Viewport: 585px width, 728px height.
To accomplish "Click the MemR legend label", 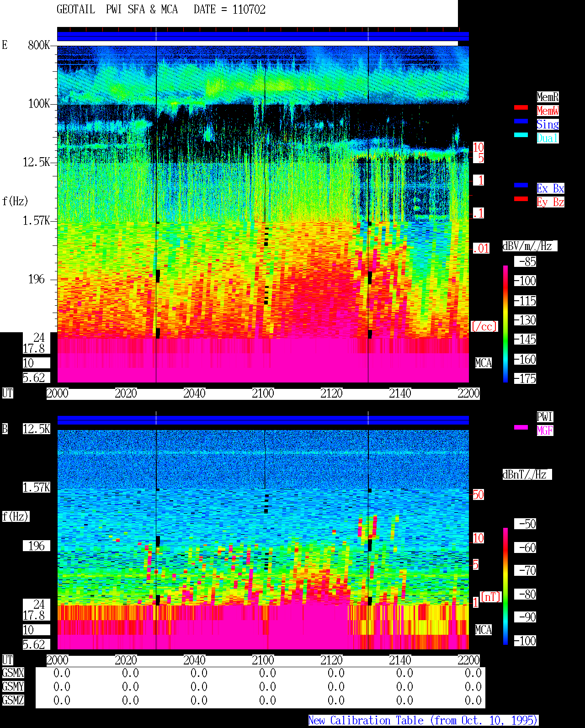I will [548, 97].
